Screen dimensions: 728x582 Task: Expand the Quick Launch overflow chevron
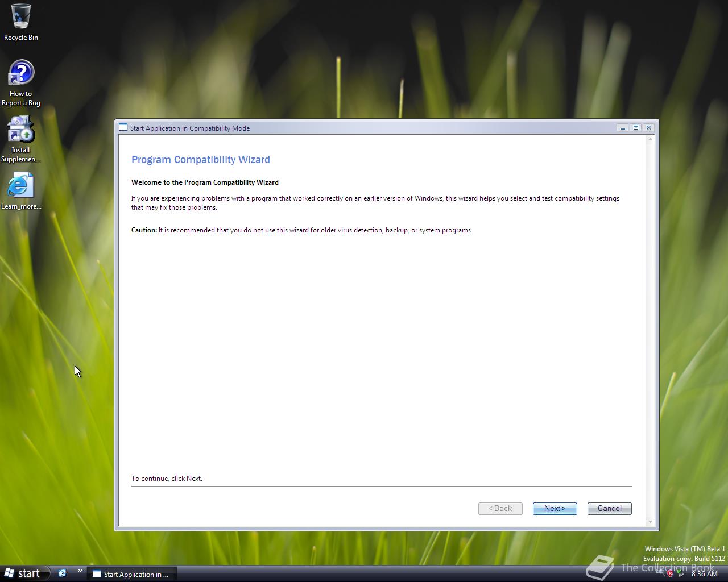tap(80, 571)
